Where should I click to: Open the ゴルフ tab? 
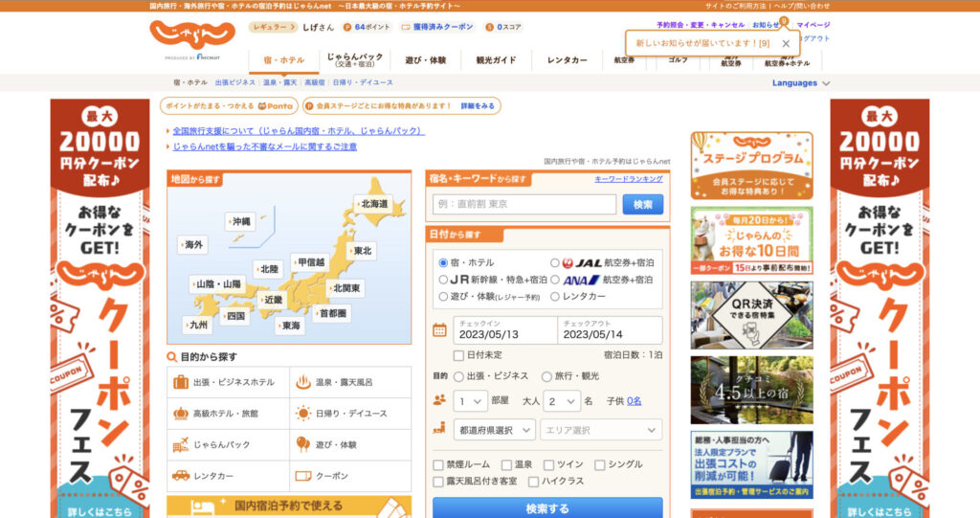tap(678, 60)
